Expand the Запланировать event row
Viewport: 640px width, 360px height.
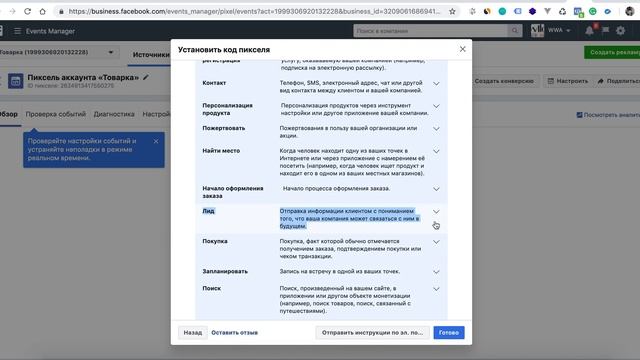tap(436, 272)
